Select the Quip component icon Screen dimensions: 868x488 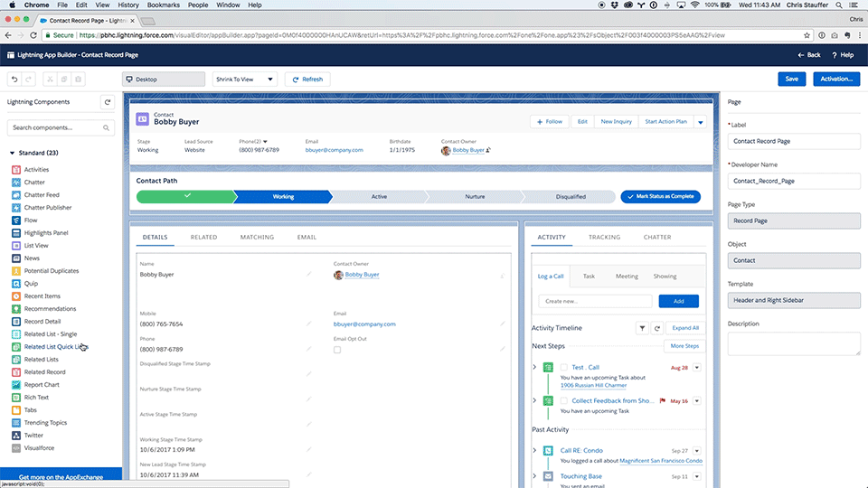click(16, 284)
